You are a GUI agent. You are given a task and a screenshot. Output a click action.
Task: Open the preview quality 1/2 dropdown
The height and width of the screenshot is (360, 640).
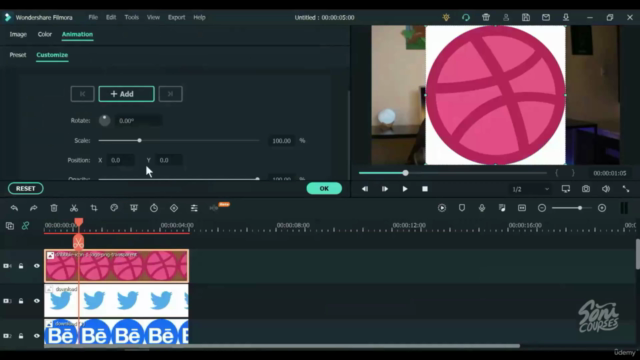point(530,189)
